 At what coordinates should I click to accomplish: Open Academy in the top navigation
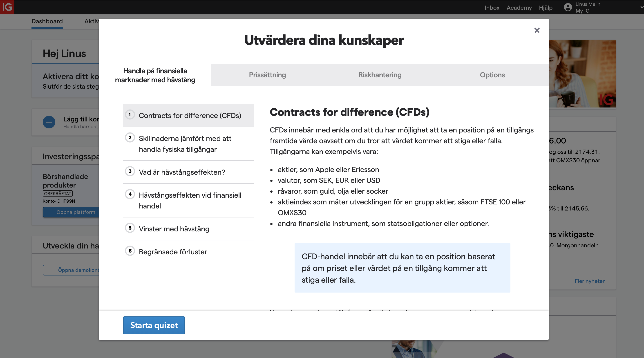[519, 7]
